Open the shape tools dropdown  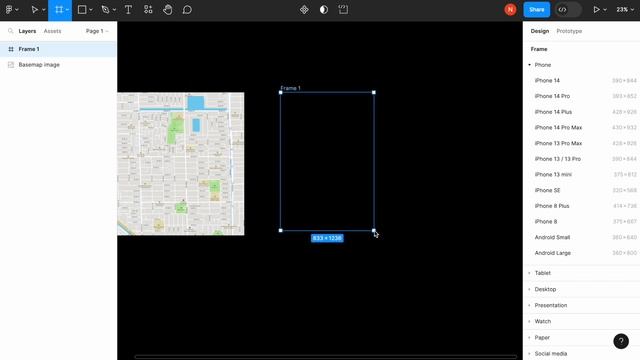[x=91, y=10]
